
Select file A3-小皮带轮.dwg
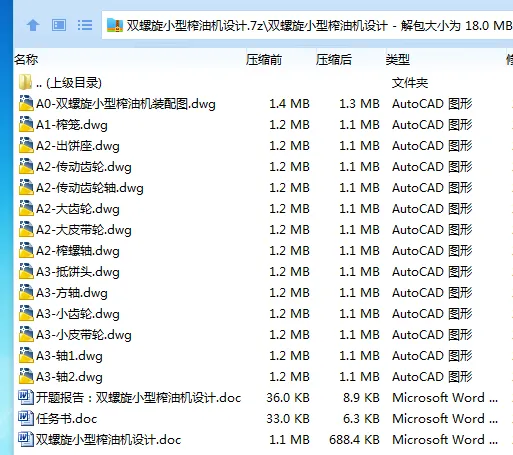tap(84, 335)
